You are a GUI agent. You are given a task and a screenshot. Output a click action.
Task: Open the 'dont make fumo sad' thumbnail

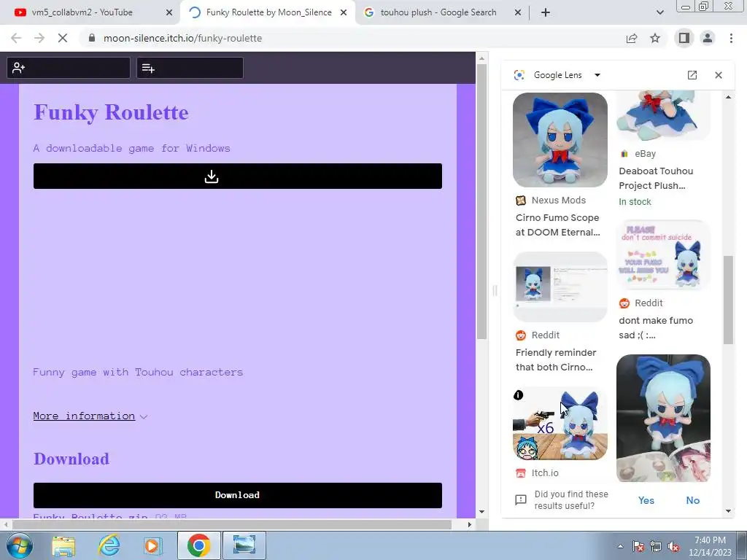coord(663,254)
